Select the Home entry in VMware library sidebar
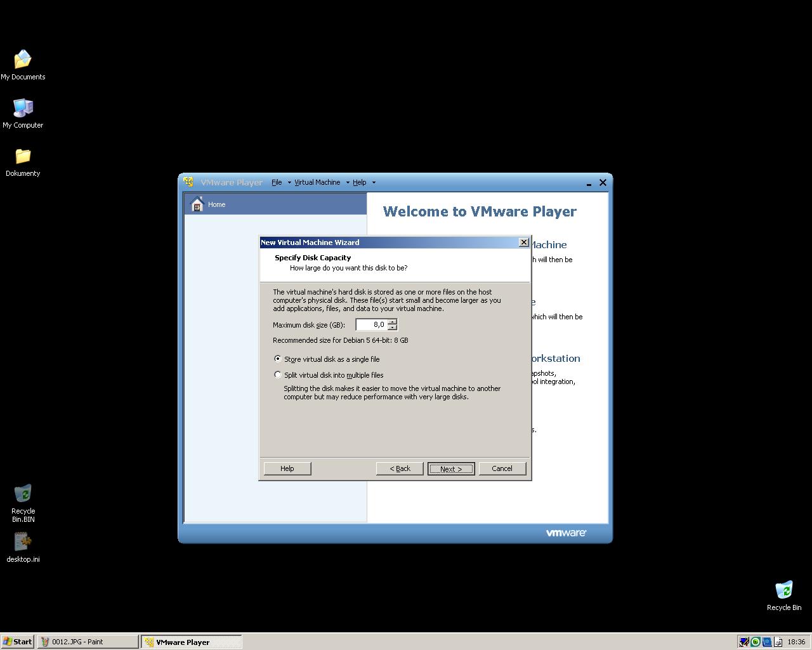The image size is (812, 650). (x=275, y=204)
